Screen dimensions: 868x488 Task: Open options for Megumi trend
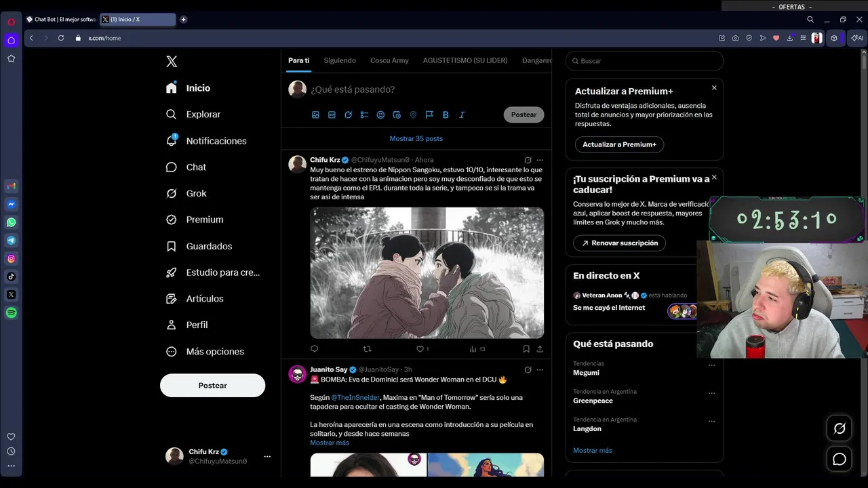[711, 365]
